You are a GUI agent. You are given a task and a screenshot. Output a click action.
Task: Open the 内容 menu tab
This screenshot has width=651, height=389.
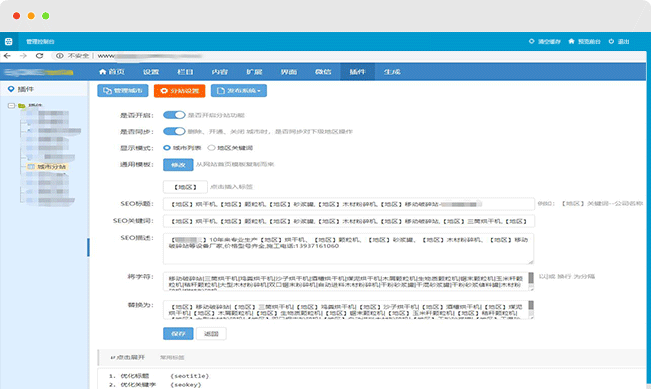(220, 72)
